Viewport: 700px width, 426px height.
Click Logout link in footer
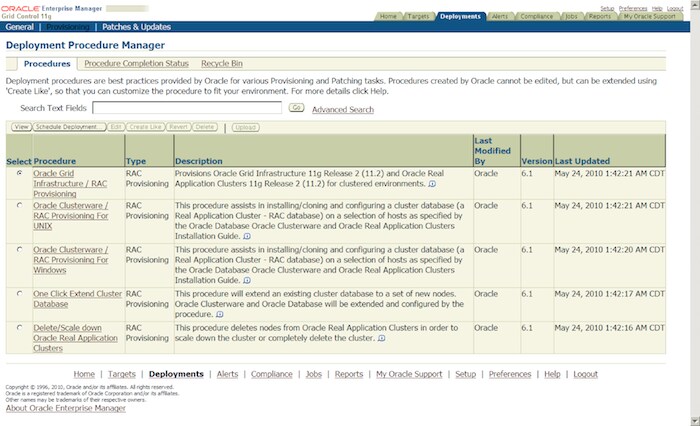tap(585, 374)
